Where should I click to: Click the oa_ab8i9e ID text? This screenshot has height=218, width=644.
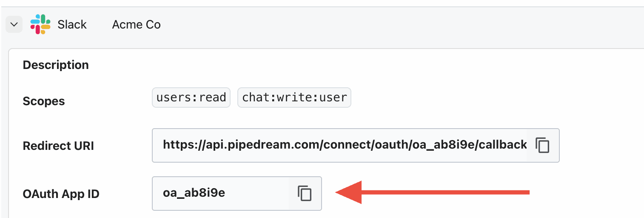pos(194,193)
